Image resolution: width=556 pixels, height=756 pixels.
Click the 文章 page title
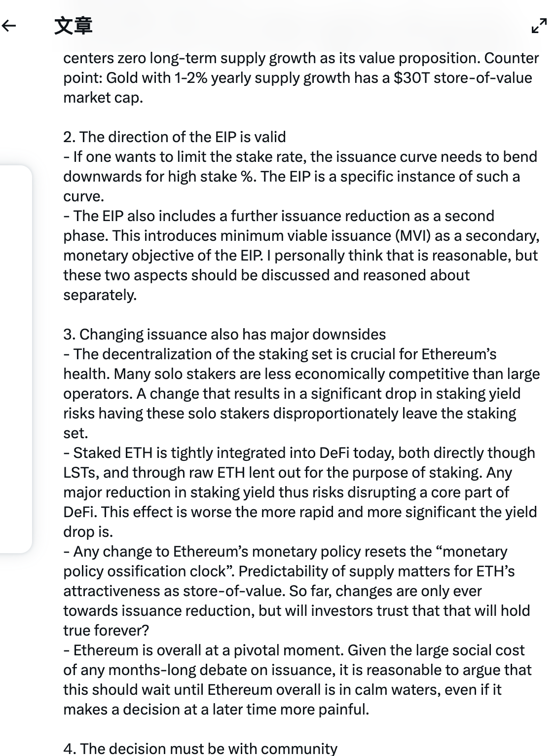[73, 26]
